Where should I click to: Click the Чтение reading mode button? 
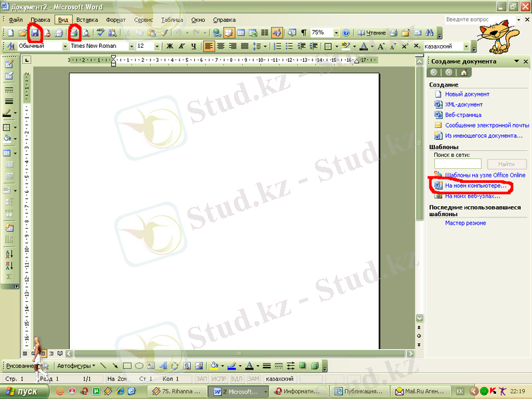372,33
